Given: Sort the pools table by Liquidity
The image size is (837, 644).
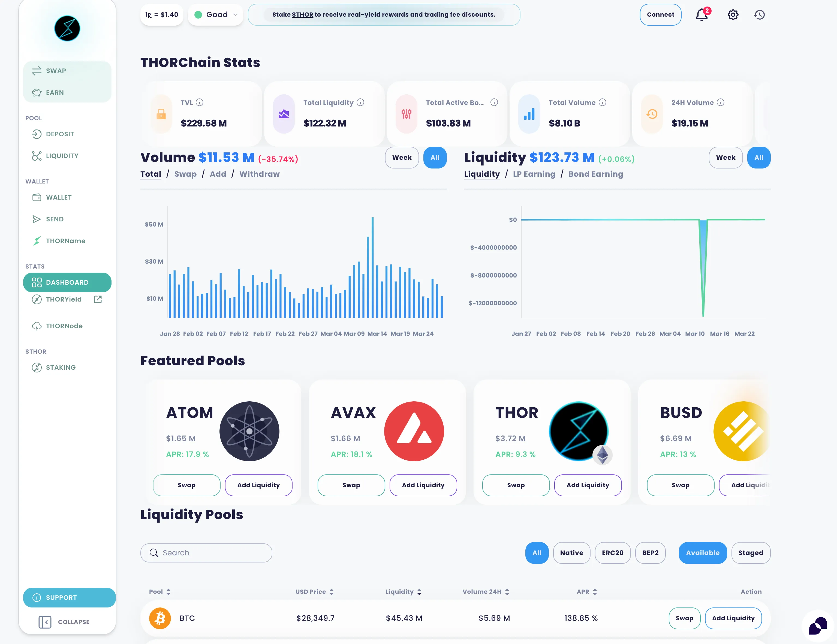Looking at the screenshot, I should (404, 592).
